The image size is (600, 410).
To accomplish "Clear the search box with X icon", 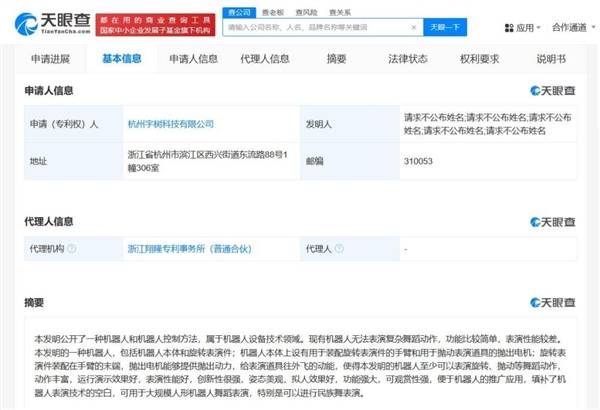I will tap(414, 27).
